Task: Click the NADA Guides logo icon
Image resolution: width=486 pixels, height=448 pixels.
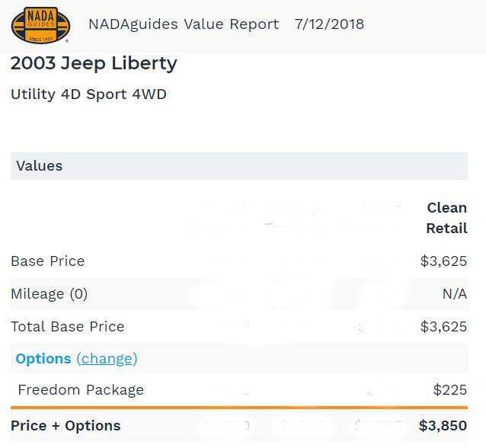Action: point(40,24)
